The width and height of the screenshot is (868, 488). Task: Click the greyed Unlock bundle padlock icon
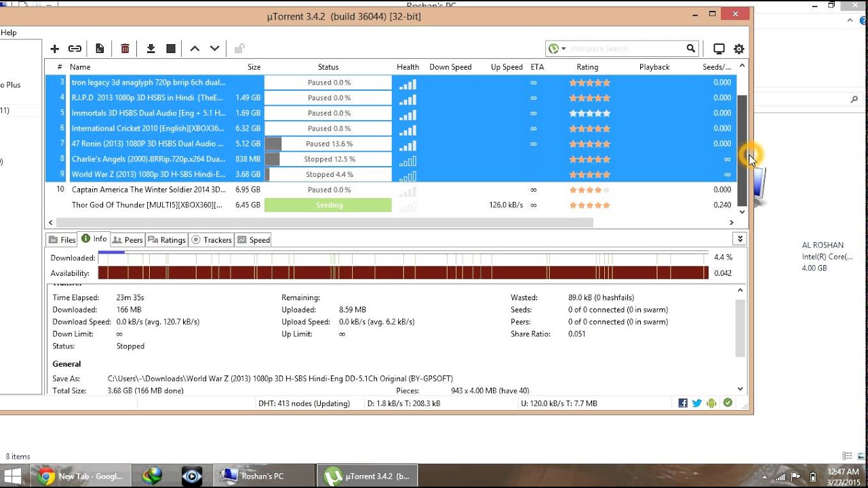pos(239,49)
